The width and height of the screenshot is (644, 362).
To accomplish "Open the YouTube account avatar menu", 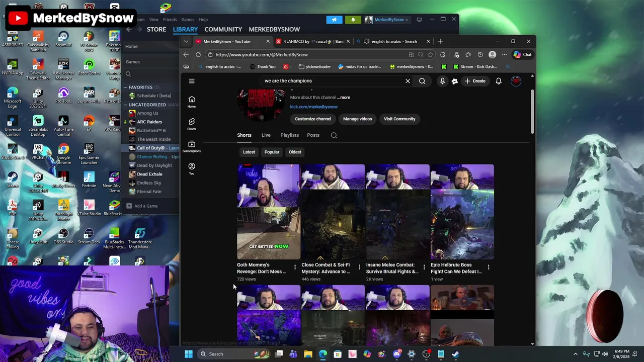I will click(x=516, y=81).
